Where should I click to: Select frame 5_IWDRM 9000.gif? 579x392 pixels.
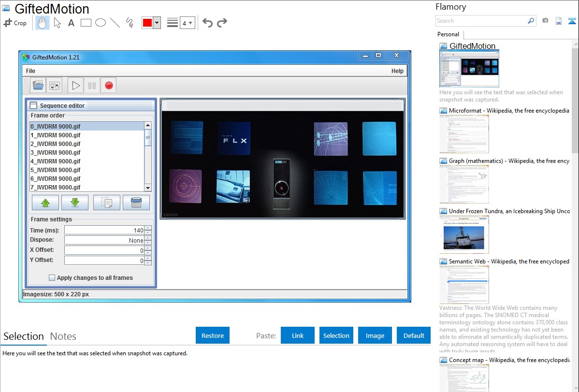click(x=87, y=170)
